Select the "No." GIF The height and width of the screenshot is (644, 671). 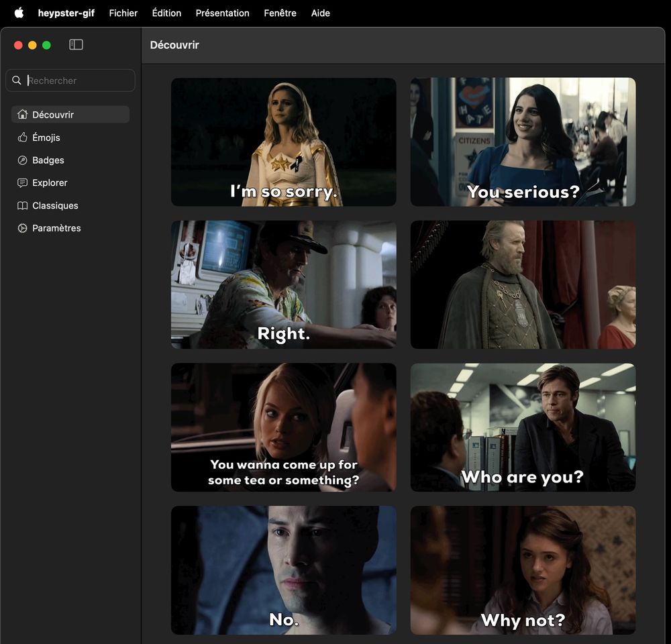[284, 570]
